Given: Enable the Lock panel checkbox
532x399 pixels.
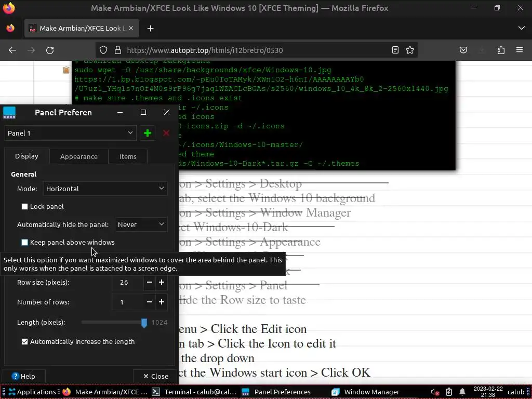Looking at the screenshot, I should (25, 207).
